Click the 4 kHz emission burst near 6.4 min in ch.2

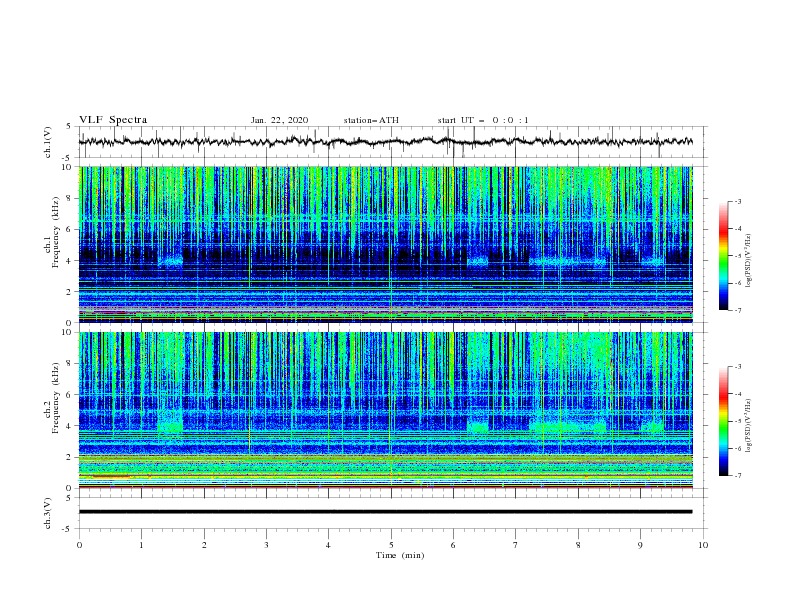tap(478, 428)
